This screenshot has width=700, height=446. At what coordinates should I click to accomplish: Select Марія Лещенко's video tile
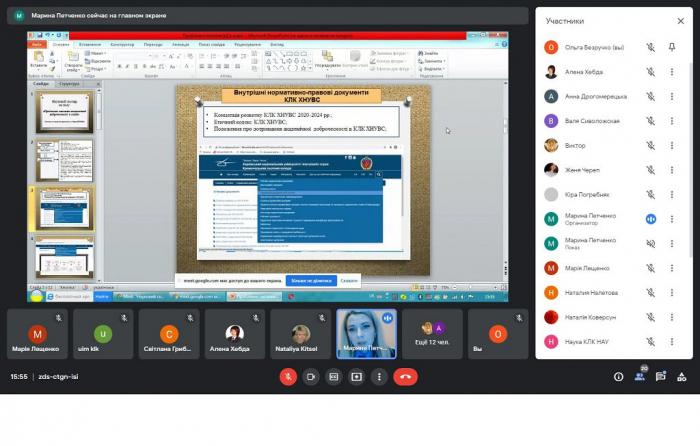pyautogui.click(x=38, y=334)
